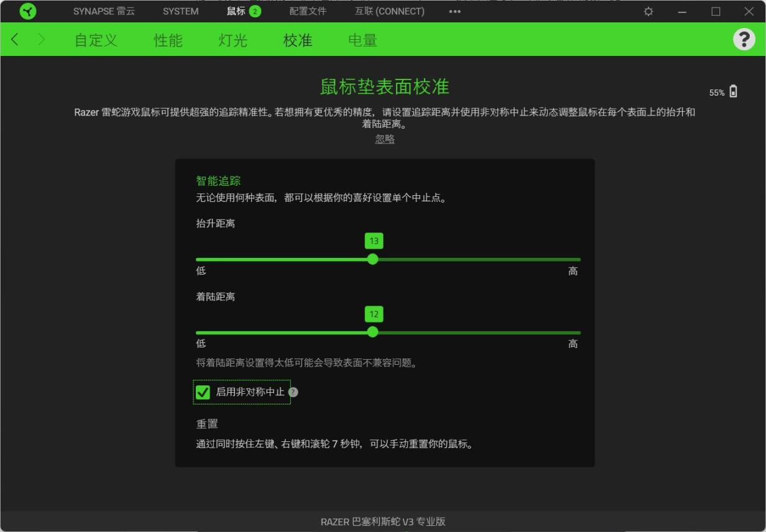Open the 配置文件 menu
The image size is (766, 532).
[309, 11]
